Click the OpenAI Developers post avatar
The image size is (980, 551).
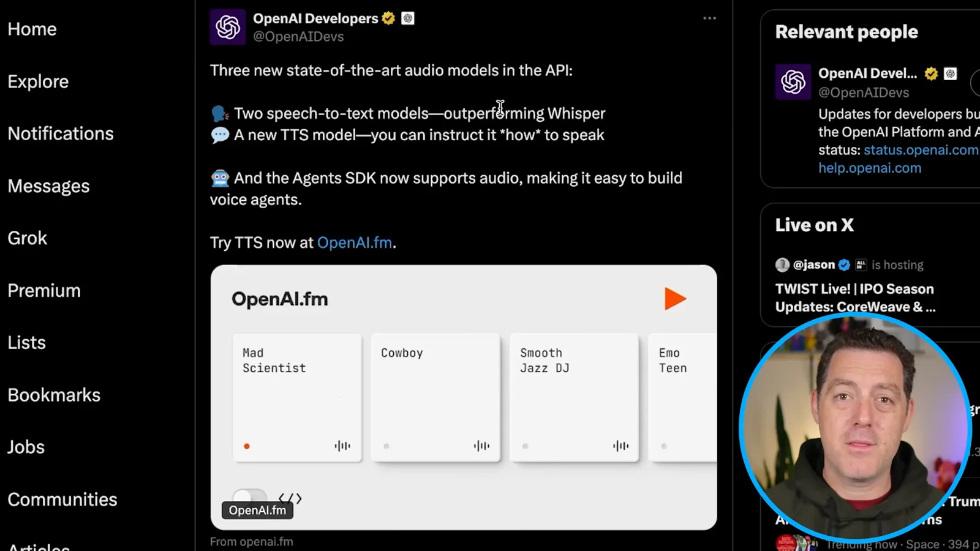[228, 27]
